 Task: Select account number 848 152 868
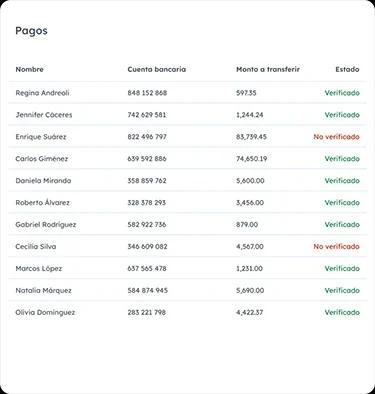tap(147, 93)
